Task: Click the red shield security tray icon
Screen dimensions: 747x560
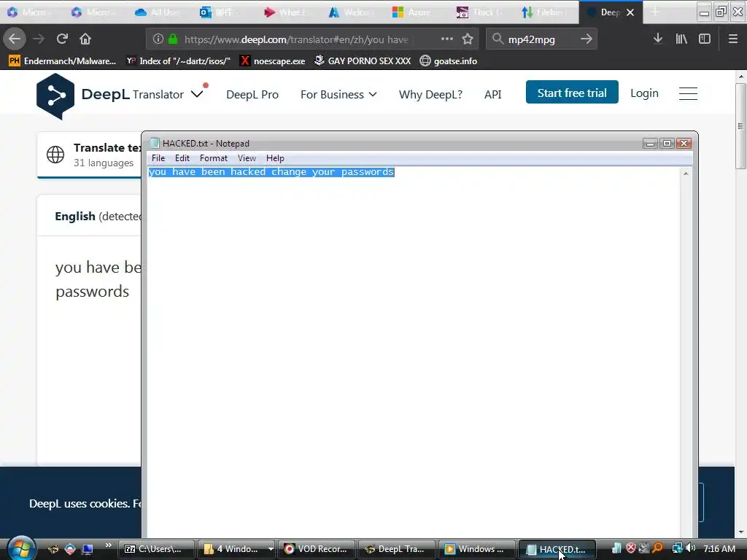Action: click(x=631, y=548)
